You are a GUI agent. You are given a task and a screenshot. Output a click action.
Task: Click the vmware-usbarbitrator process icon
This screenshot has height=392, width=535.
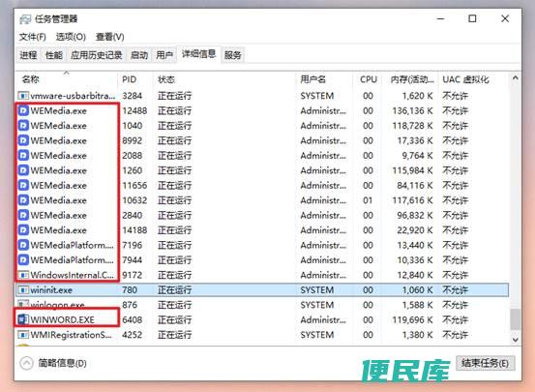23,96
